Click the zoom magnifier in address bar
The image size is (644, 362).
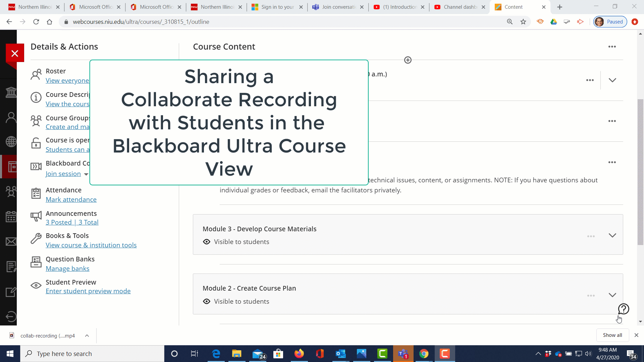click(x=510, y=22)
